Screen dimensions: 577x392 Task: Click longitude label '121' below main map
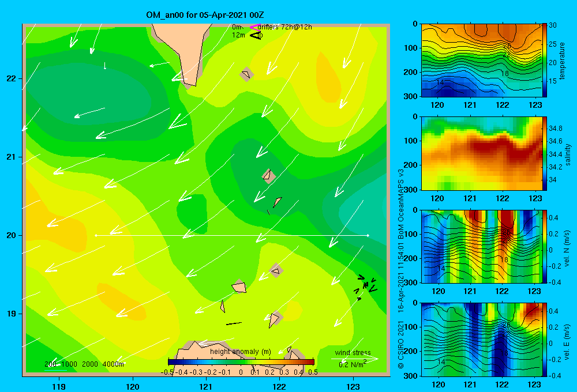pyautogui.click(x=206, y=386)
